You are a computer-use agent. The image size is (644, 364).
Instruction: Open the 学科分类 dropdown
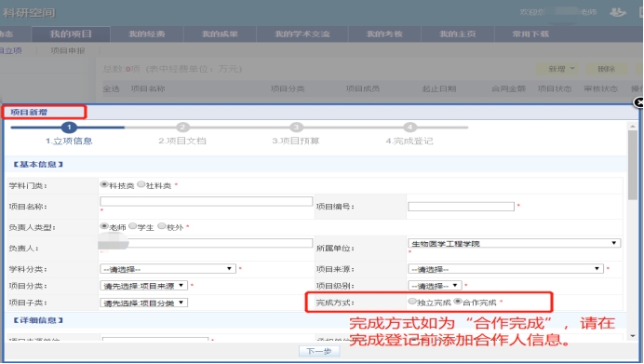click(168, 269)
